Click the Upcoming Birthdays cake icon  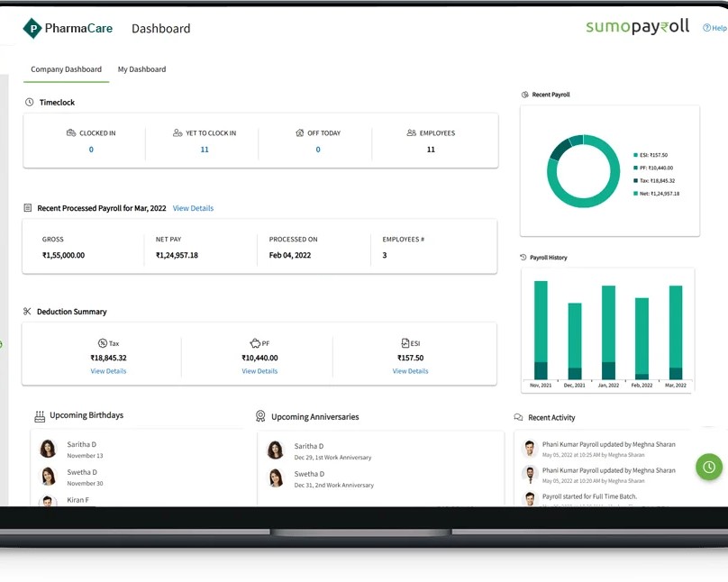tap(40, 416)
